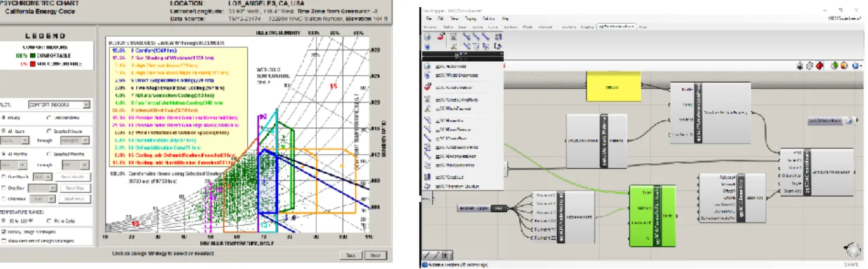Open the Help menu in Grasshopper
This screenshot has height=269, width=868.
[x=505, y=19]
